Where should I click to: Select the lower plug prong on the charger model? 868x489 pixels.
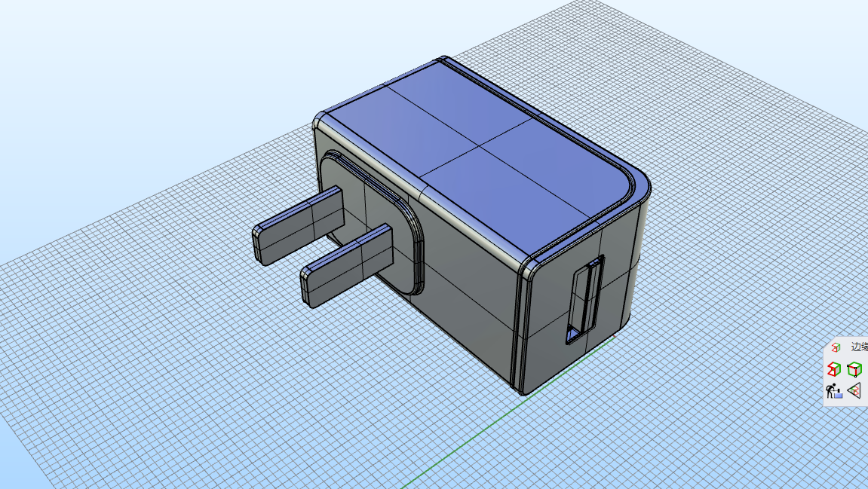(347, 264)
